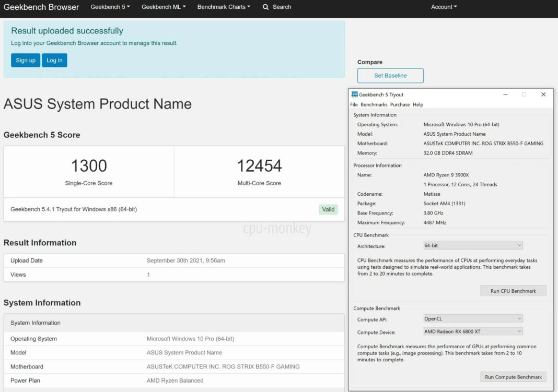Open the Benchmark Charts dropdown
The width and height of the screenshot is (558, 392).
[x=224, y=7]
